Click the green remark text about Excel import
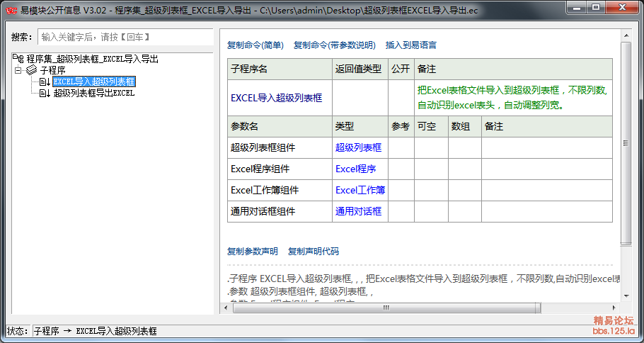Screen dimensions: 644x343 (x=512, y=98)
